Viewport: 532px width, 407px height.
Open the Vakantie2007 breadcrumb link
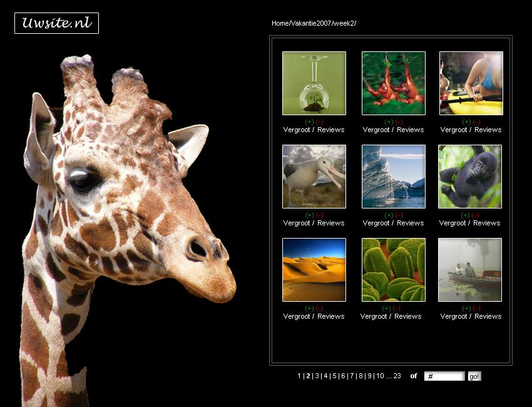point(311,23)
